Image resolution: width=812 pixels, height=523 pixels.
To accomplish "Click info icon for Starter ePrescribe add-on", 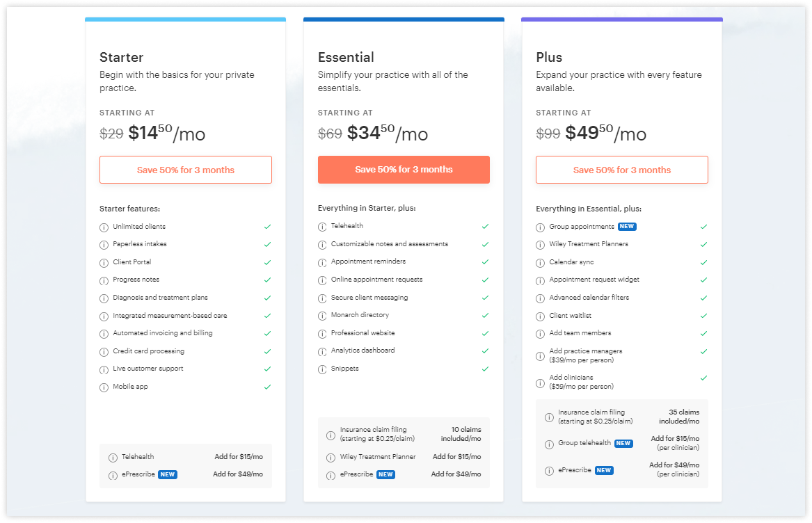I will click(x=113, y=476).
